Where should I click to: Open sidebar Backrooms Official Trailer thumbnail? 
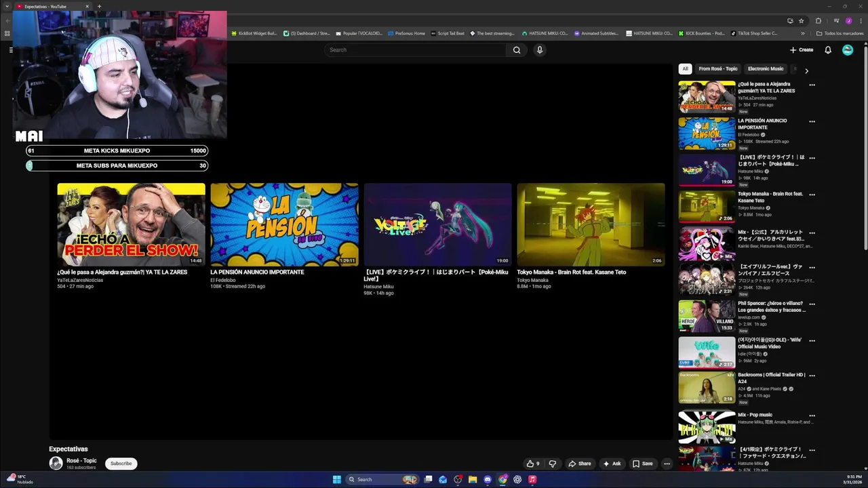click(707, 388)
